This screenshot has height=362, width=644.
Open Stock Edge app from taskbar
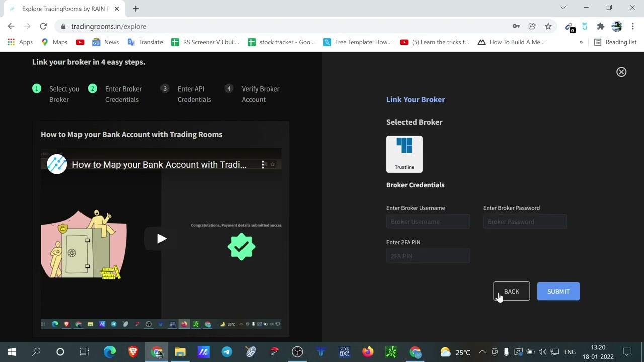tap(344, 352)
